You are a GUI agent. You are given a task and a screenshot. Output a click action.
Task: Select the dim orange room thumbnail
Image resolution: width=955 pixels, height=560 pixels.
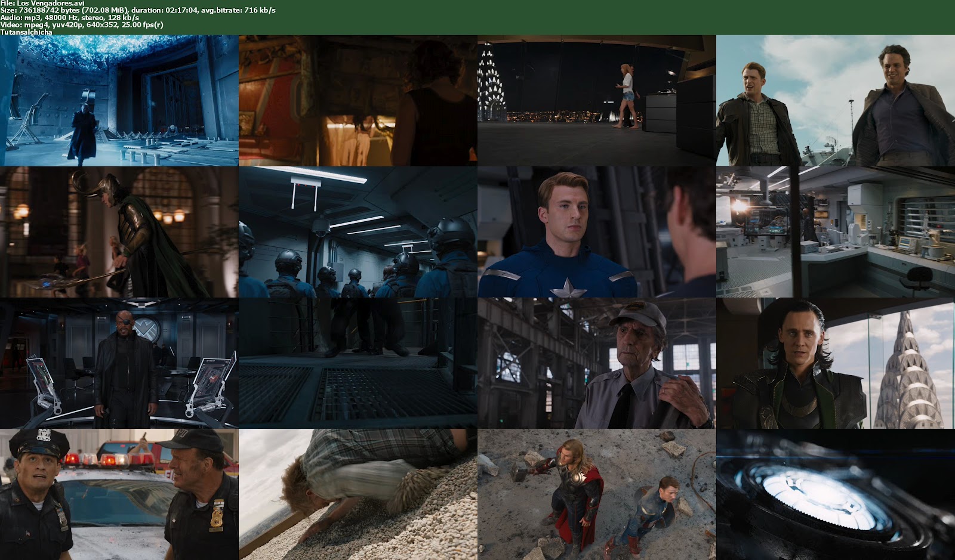tap(358, 100)
